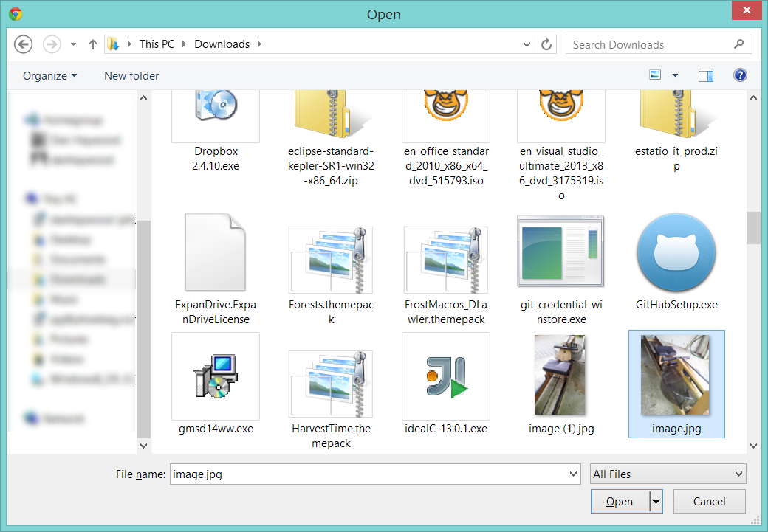Viewport: 768px width, 532px height.
Task: Open the view options dropdown arrow
Action: click(675, 75)
